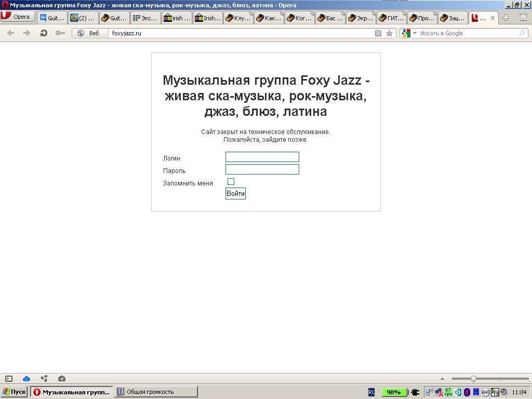
Task: Open the Opera main menu button
Action: [18, 17]
